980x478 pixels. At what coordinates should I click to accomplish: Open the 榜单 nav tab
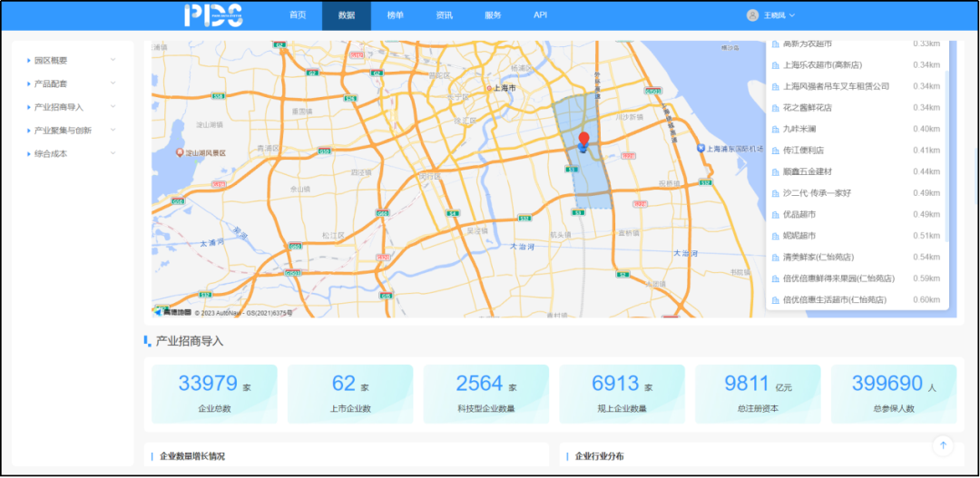(x=396, y=15)
